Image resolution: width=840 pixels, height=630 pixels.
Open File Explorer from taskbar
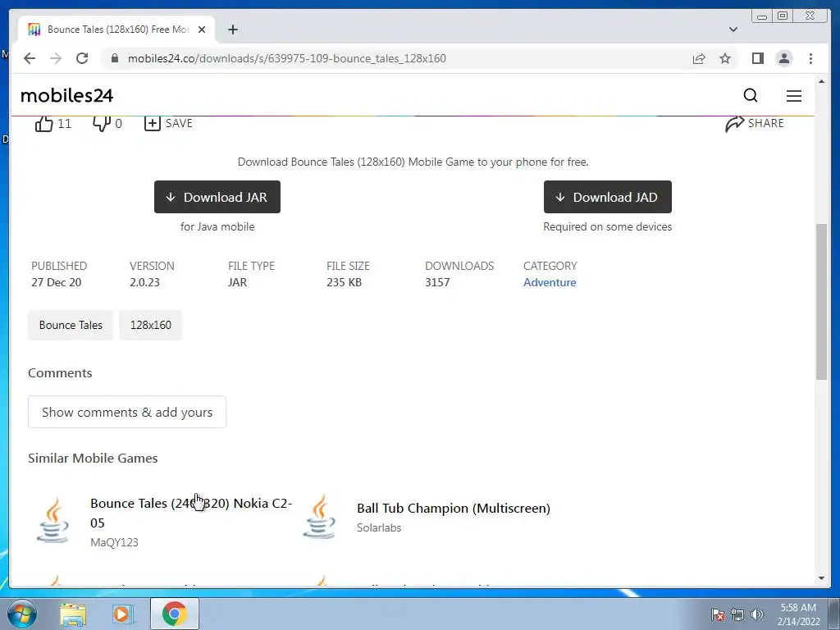point(73,614)
